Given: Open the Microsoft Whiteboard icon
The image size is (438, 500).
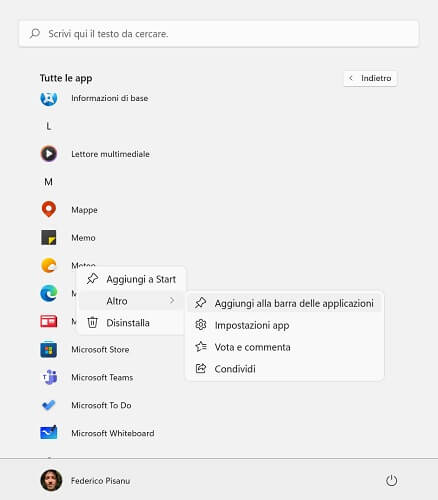Looking at the screenshot, I should tap(49, 432).
